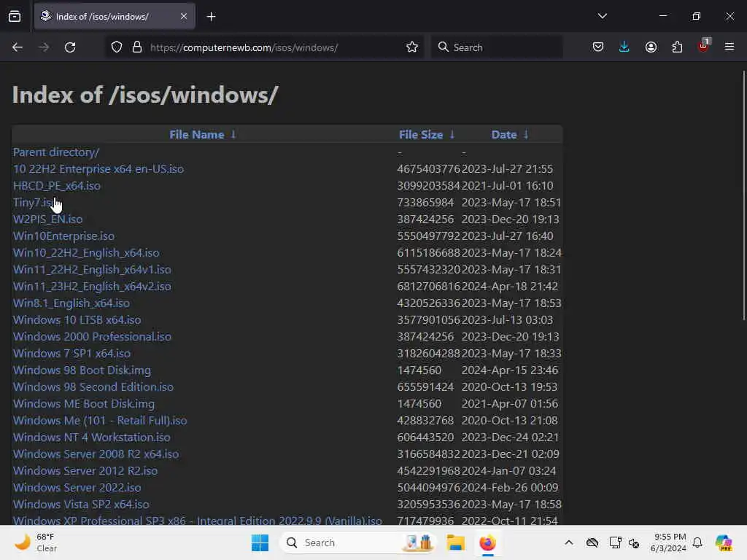
Task: Open the taskbar clock showing 9:55 PM
Action: coord(668,542)
